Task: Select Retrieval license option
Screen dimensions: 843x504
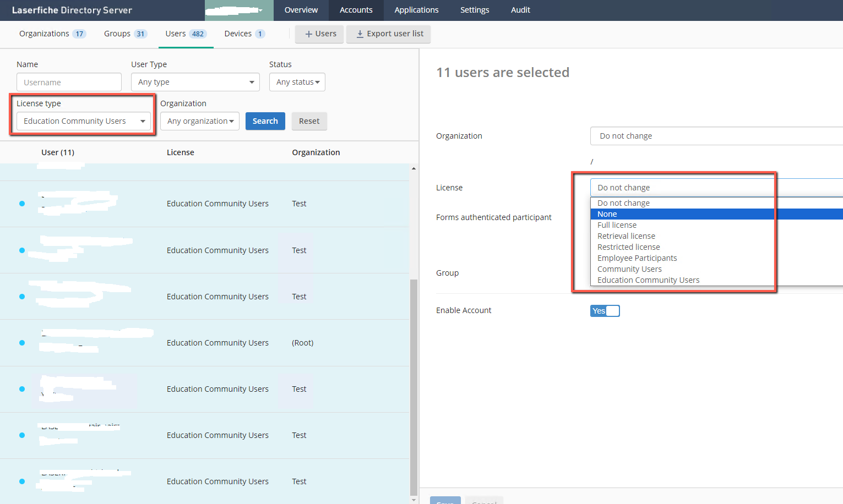Action: tap(716, 236)
